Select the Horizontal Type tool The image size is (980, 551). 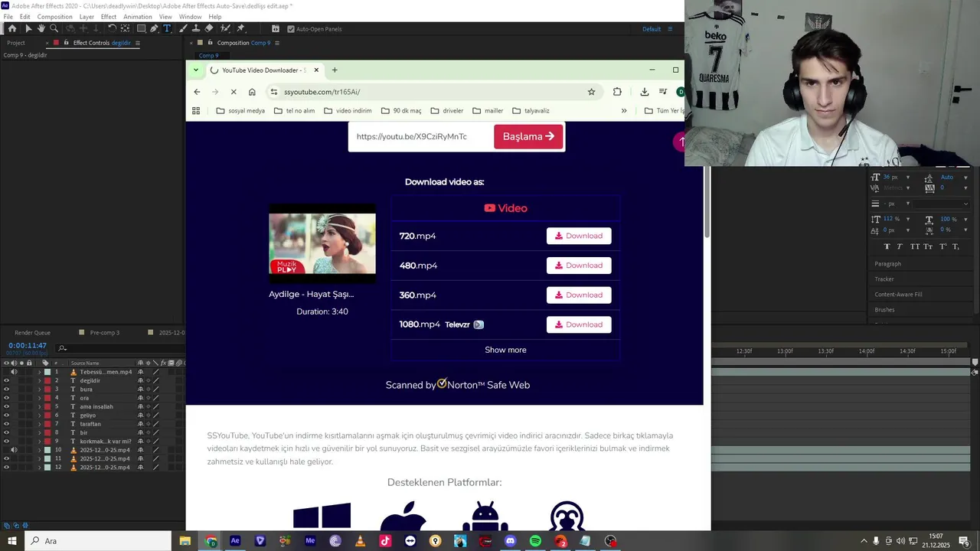tap(167, 28)
